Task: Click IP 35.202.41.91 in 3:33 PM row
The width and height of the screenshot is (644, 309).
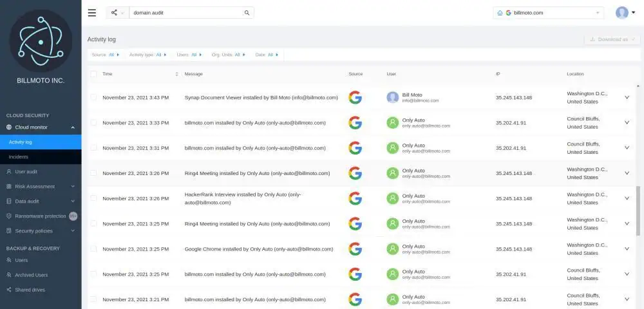Action: (x=511, y=123)
